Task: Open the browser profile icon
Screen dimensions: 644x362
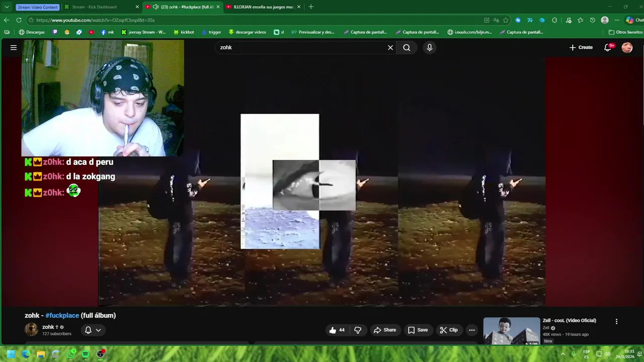Action: (605, 20)
